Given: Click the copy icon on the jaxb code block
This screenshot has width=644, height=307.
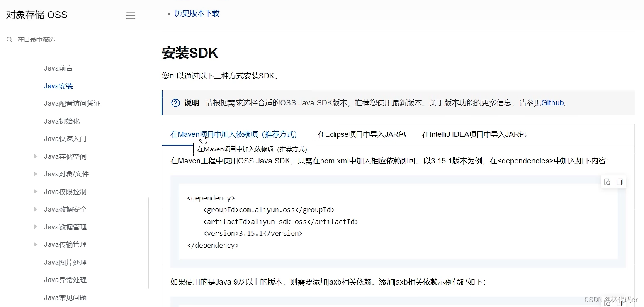Looking at the screenshot, I should pos(620,303).
